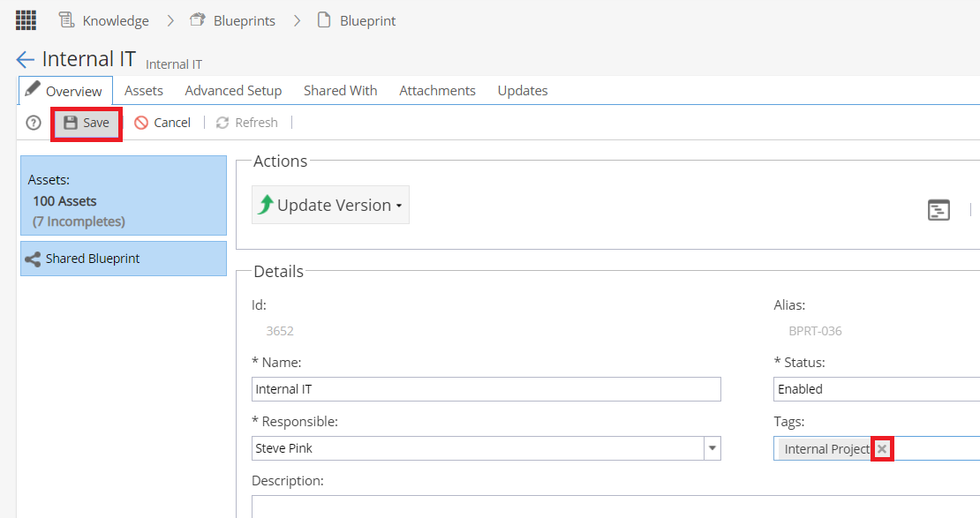Click inside the Name input field
The image size is (980, 518).
486,389
